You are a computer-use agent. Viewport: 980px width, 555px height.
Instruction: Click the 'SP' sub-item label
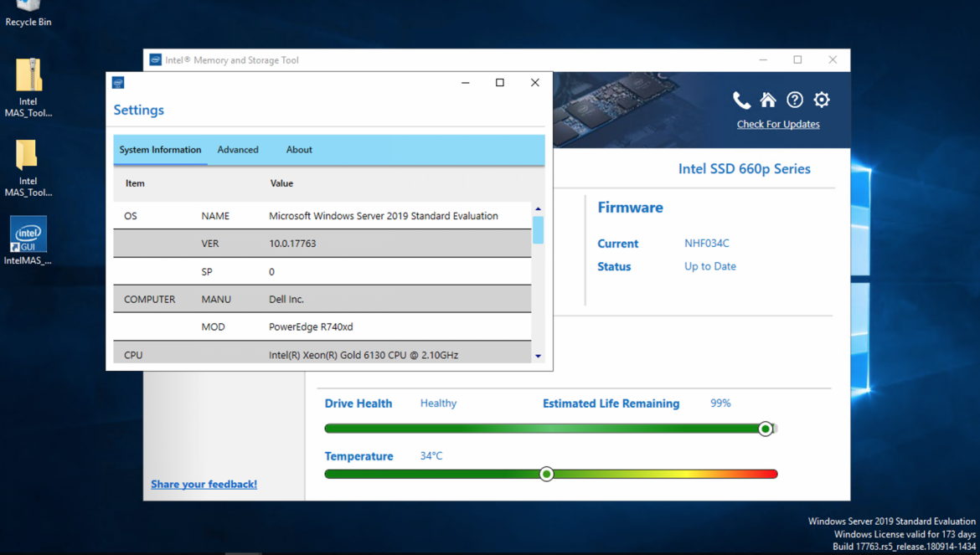[x=207, y=271]
